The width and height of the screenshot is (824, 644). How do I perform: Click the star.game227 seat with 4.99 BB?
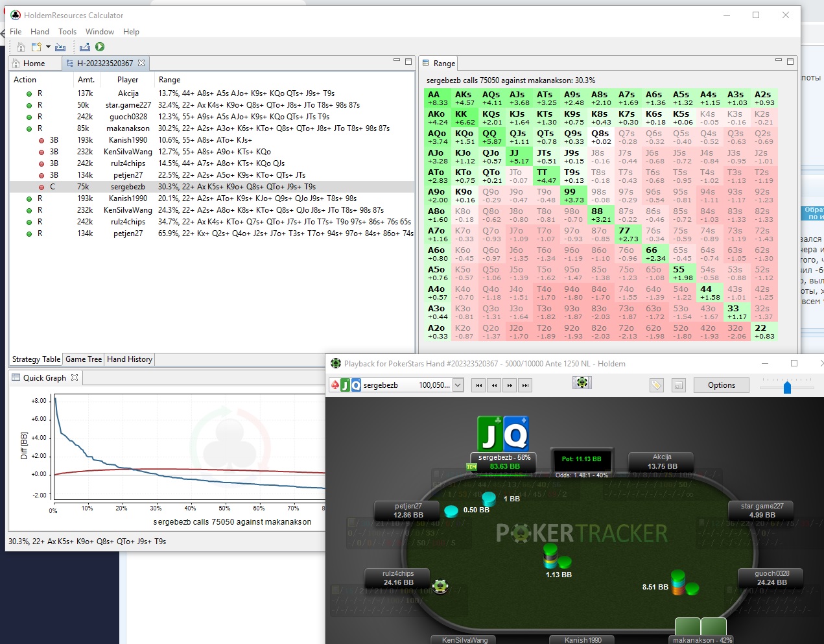tap(762, 510)
